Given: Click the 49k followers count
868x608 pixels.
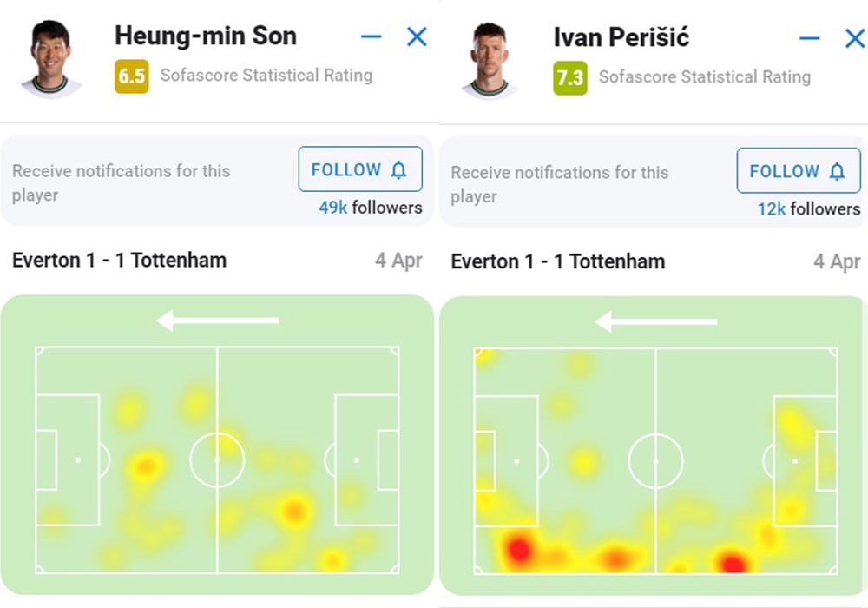Looking at the screenshot, I should tap(371, 208).
